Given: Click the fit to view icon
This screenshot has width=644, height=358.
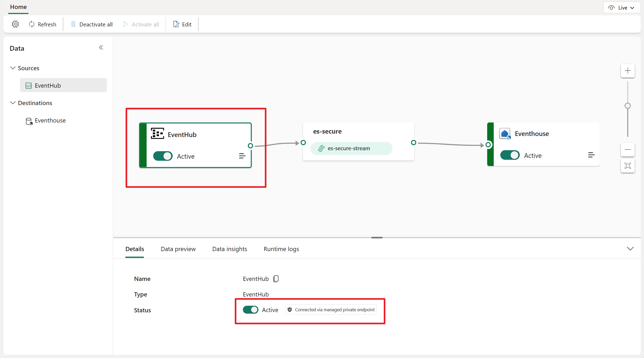Looking at the screenshot, I should (x=628, y=166).
